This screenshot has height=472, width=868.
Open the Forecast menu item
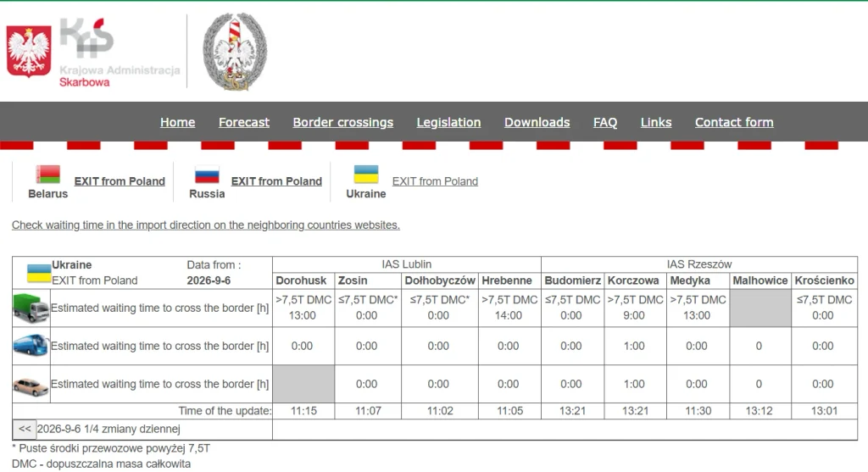coord(244,122)
